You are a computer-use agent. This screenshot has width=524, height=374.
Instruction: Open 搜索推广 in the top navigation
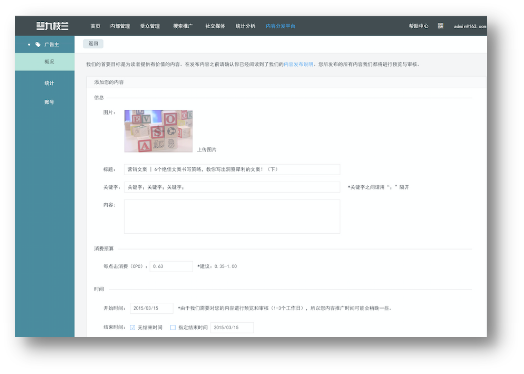(182, 26)
